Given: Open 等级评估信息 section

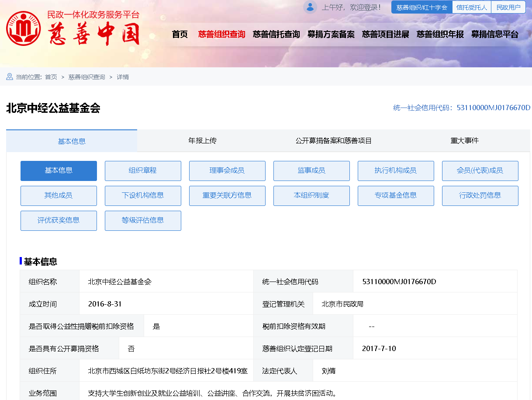Looking at the screenshot, I should point(143,220).
